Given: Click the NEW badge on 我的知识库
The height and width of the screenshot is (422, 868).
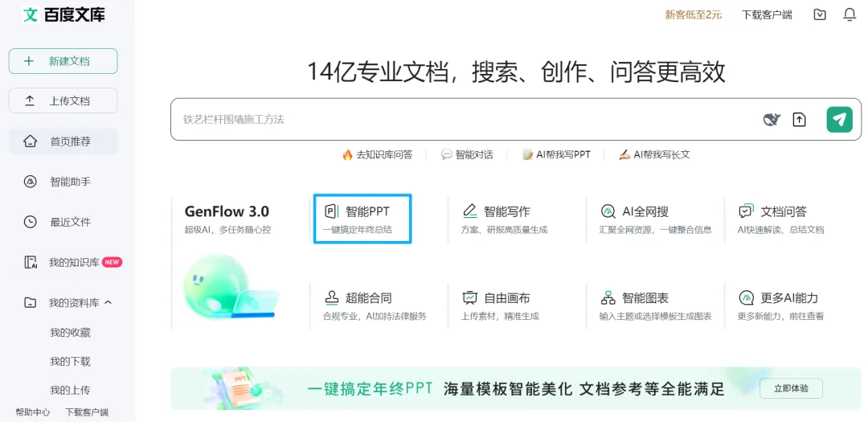Looking at the screenshot, I should 112,262.
